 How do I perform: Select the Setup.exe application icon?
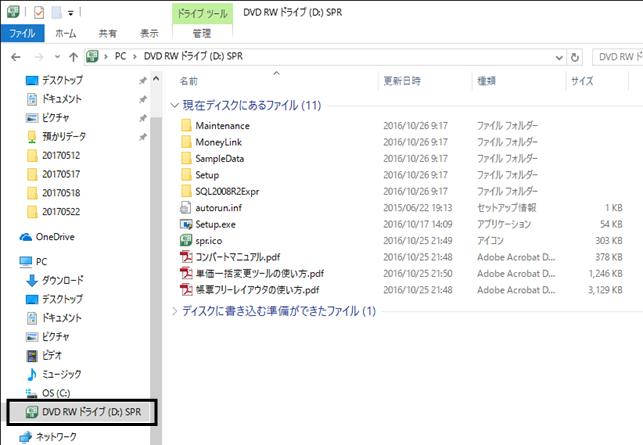click(186, 224)
